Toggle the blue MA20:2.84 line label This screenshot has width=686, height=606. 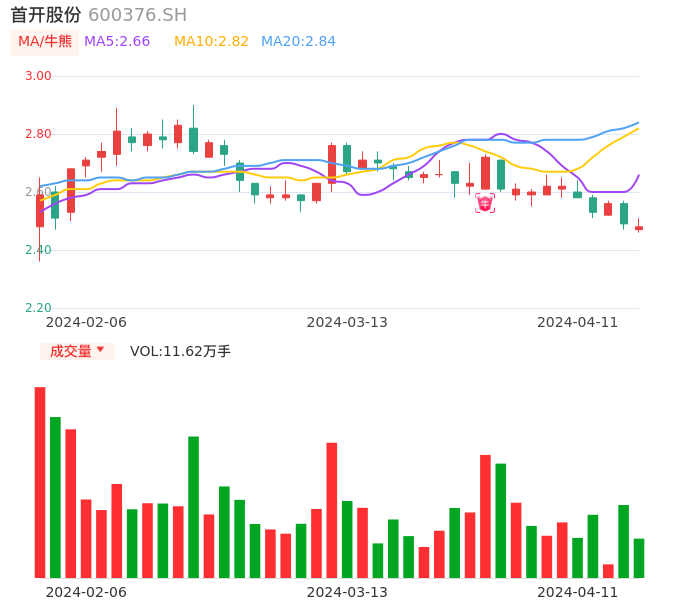point(298,42)
